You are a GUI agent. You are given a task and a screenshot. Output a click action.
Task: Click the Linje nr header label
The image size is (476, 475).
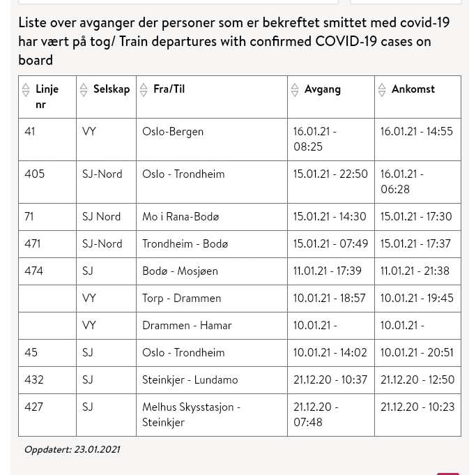point(47,96)
